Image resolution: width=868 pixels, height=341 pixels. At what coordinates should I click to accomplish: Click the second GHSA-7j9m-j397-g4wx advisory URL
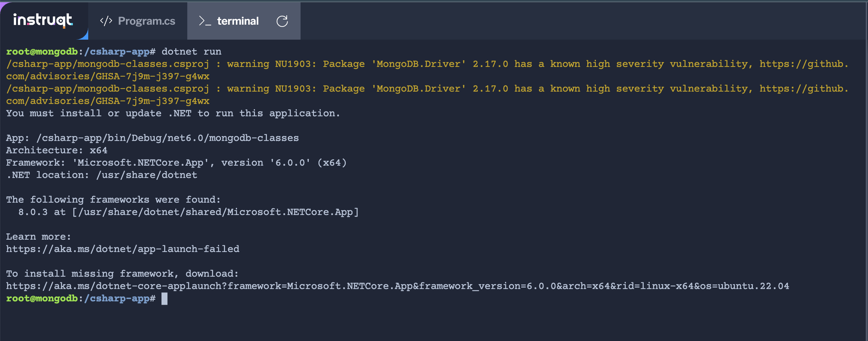click(108, 101)
